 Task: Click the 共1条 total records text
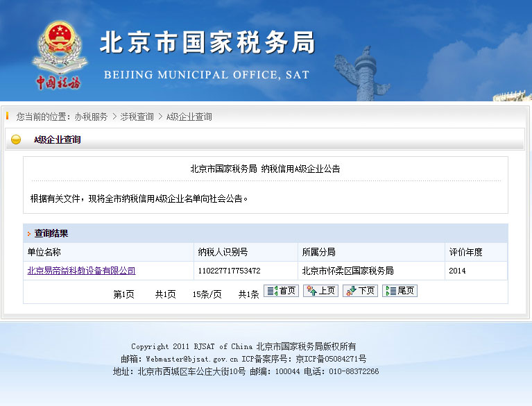(249, 294)
